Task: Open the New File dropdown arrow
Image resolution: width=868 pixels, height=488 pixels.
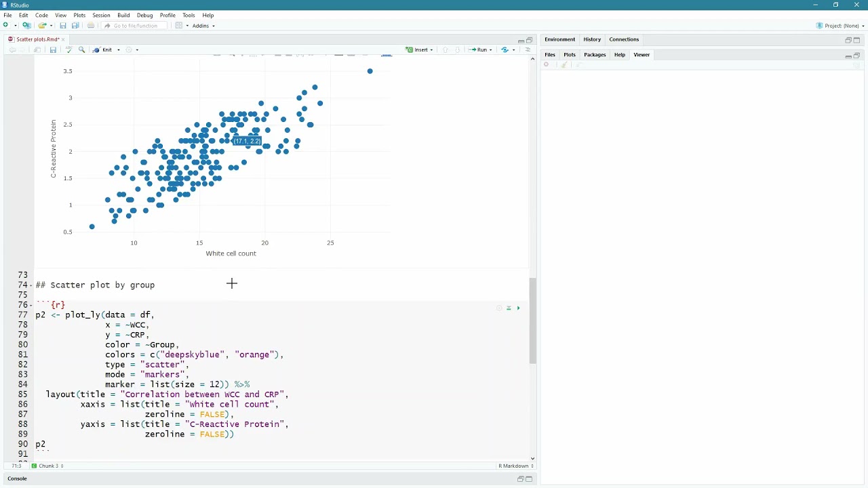Action: [14, 26]
